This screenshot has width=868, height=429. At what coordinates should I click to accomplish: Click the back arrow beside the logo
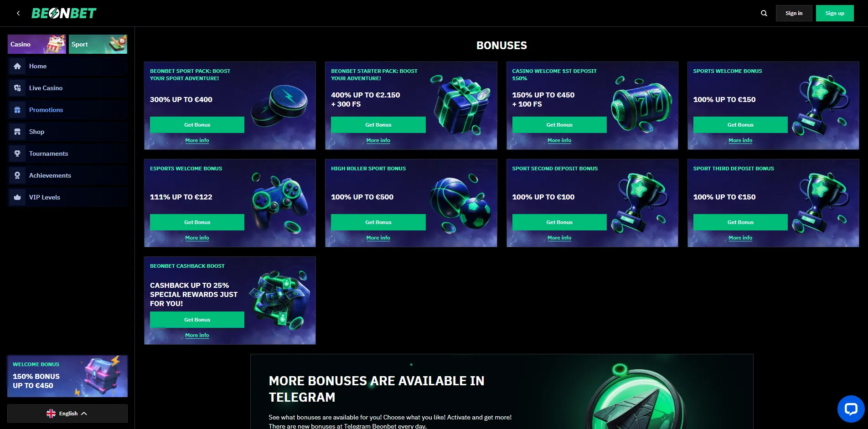(18, 13)
